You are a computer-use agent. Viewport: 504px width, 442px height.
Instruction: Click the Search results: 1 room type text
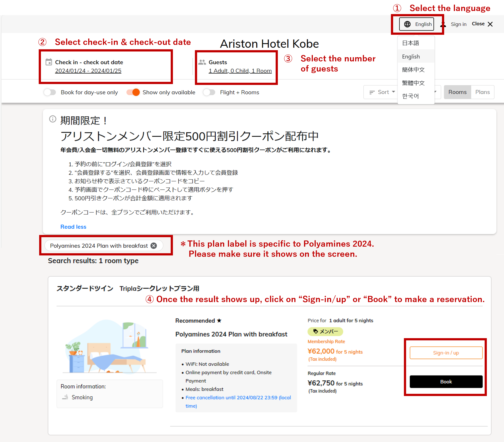(93, 261)
